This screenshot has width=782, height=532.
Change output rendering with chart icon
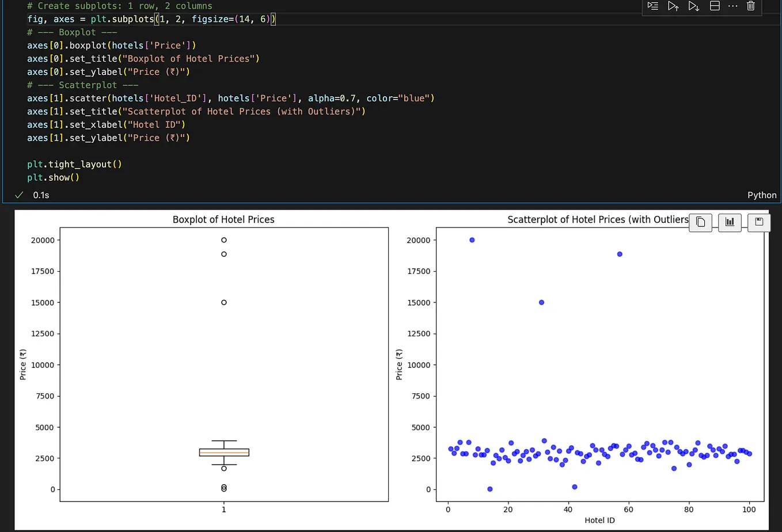click(730, 222)
